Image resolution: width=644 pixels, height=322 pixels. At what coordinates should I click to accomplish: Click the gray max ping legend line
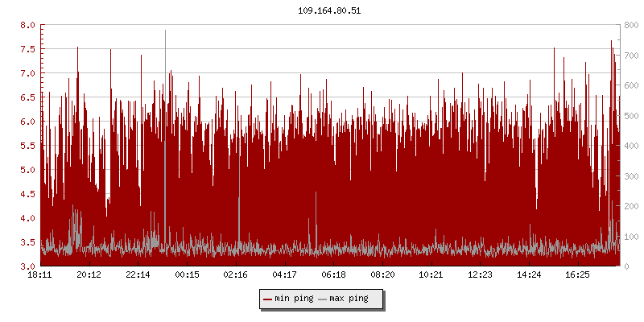pyautogui.click(x=323, y=299)
